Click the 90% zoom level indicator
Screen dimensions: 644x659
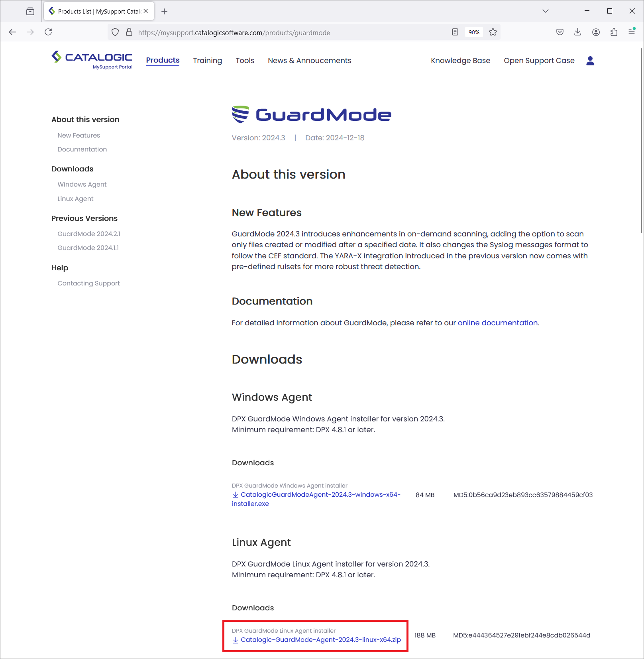[x=474, y=32]
